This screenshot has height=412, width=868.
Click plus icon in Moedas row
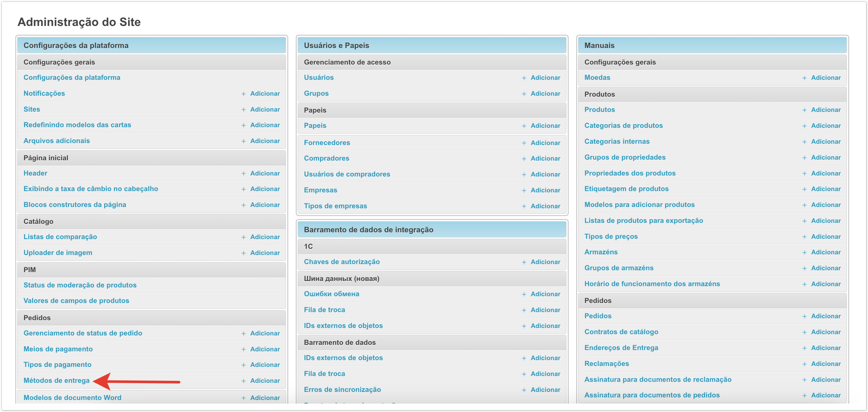[804, 78]
